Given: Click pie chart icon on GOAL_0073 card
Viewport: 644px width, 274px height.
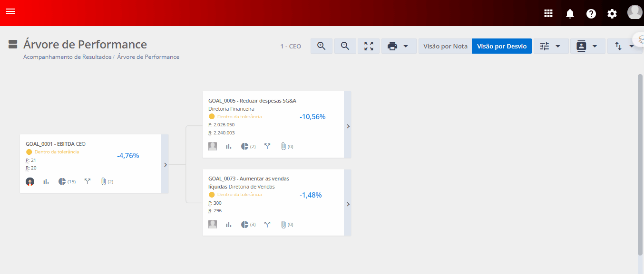Looking at the screenshot, I should pyautogui.click(x=244, y=225).
